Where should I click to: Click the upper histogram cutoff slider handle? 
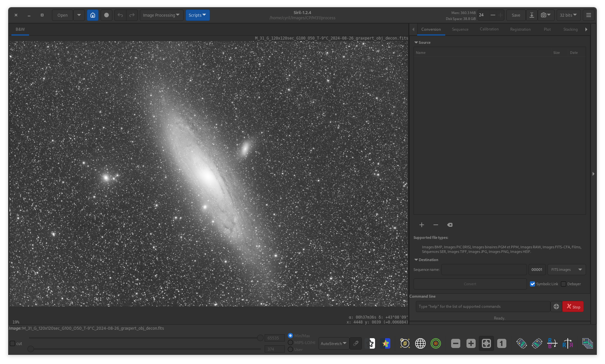260,338
